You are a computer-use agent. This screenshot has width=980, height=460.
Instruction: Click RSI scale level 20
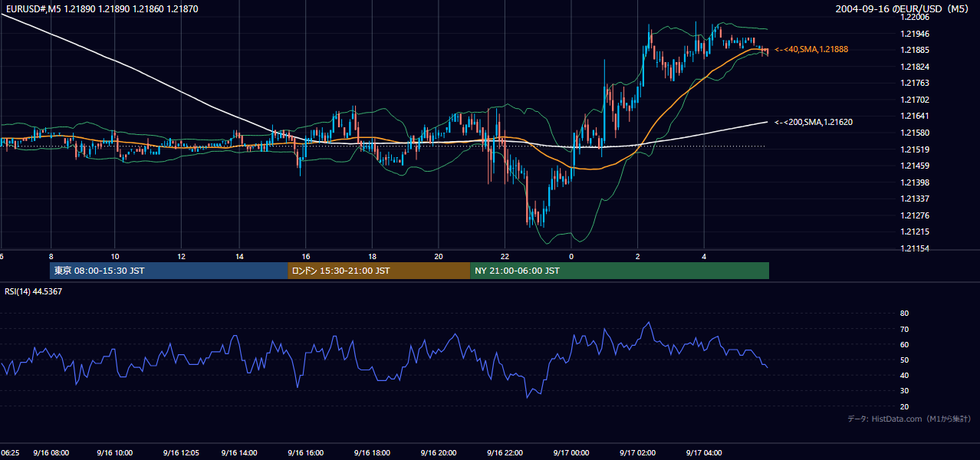click(904, 407)
